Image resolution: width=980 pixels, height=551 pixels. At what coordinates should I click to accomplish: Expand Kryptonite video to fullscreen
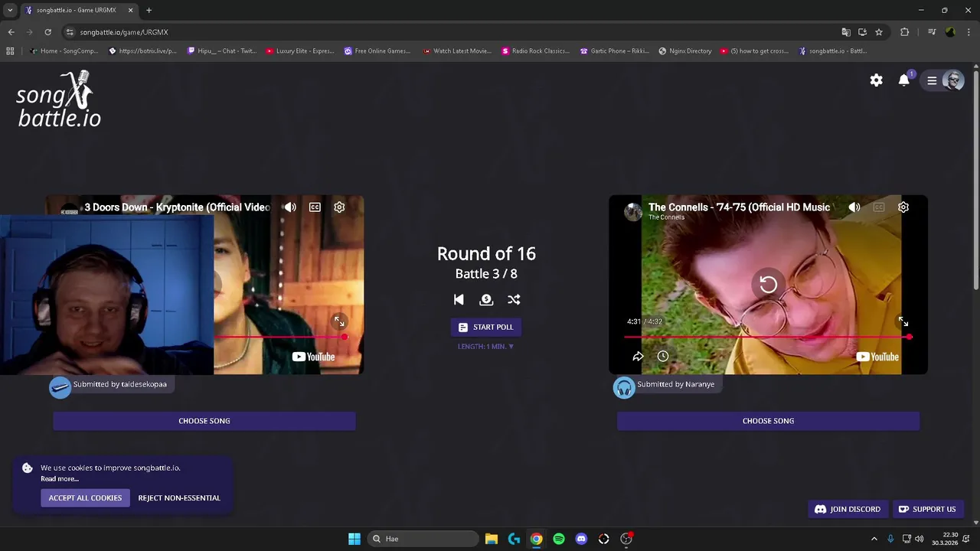(x=339, y=321)
